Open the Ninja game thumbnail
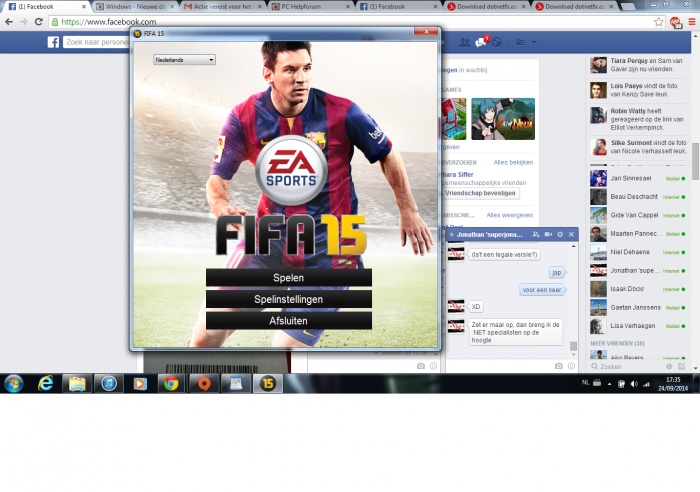The image size is (700, 492). click(x=503, y=119)
